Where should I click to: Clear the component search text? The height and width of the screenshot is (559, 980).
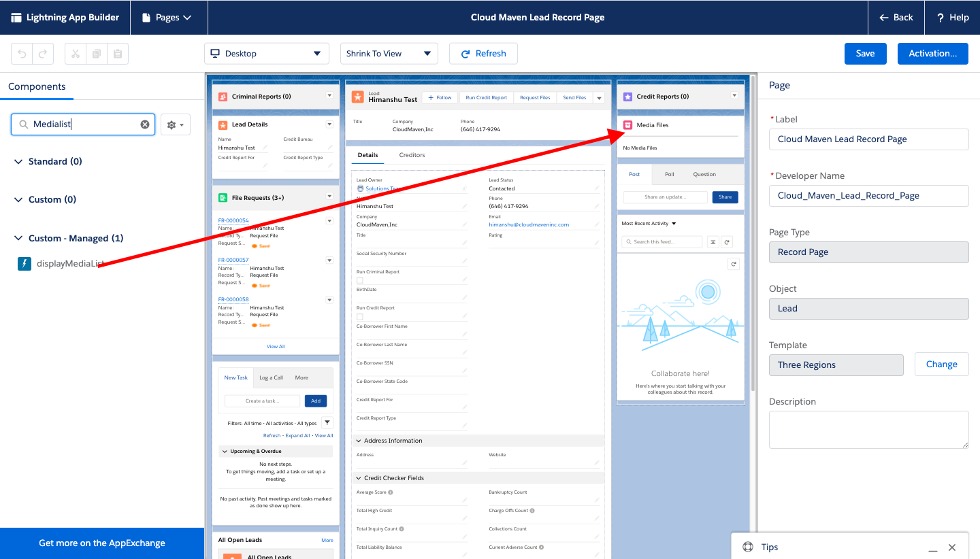point(145,124)
